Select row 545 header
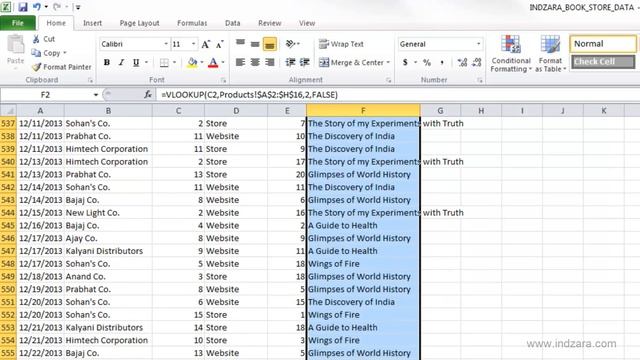This screenshot has height=360, width=640. coord(8,225)
